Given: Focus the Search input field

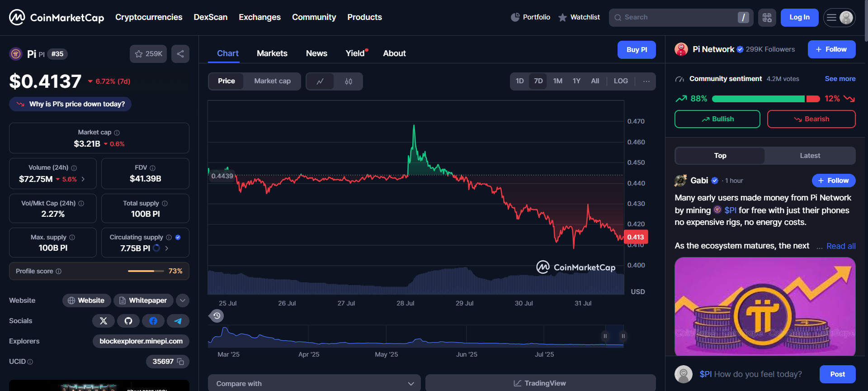Looking at the screenshot, I should point(681,18).
